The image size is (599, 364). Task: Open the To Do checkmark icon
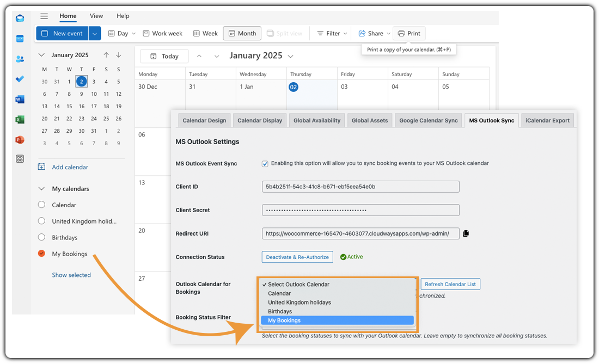coord(20,79)
